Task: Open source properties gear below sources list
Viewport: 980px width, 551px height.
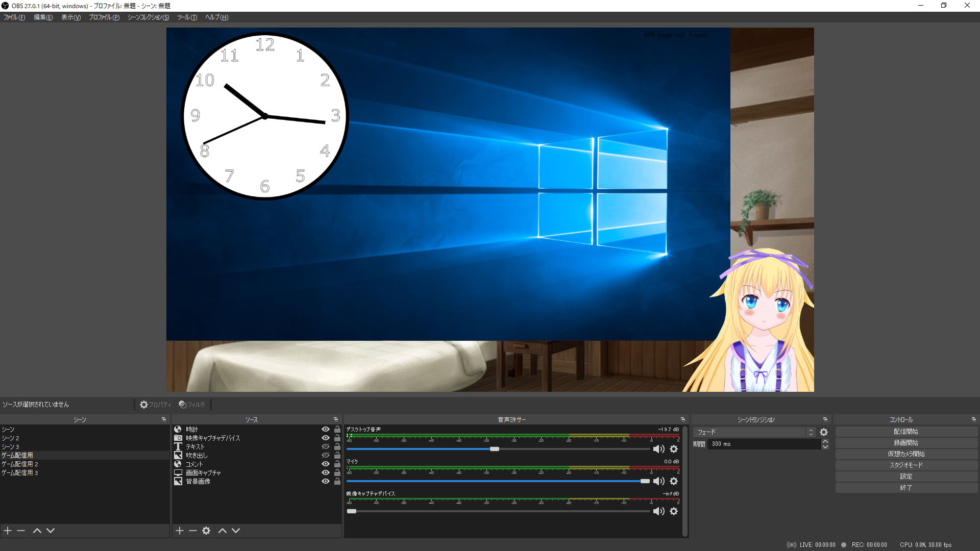Action: (206, 531)
